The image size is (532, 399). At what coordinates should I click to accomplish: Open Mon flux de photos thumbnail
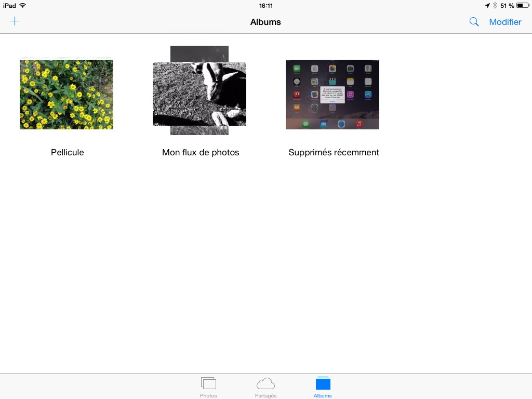coord(199,90)
